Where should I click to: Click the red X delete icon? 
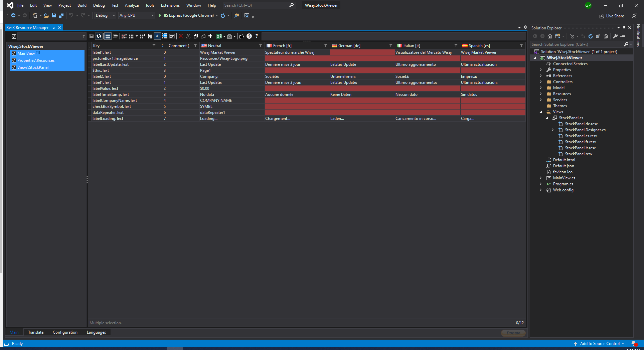tap(181, 36)
